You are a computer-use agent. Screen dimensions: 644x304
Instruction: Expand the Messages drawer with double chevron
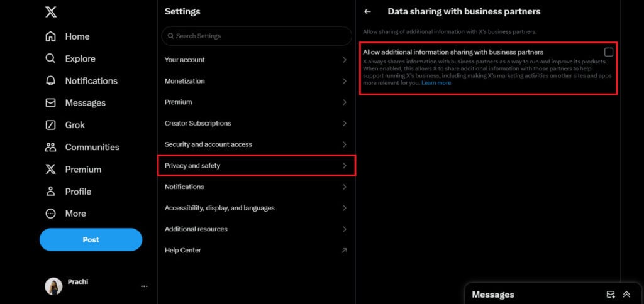[x=626, y=295]
